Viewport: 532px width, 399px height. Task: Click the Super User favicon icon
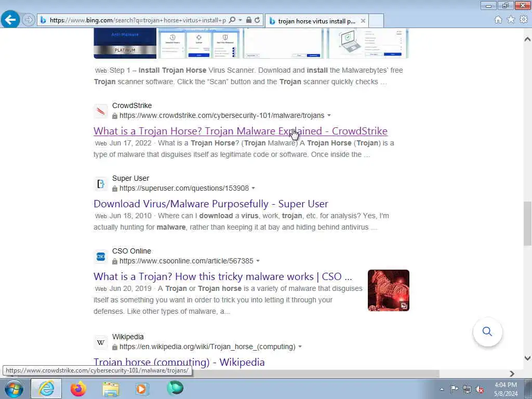click(101, 184)
